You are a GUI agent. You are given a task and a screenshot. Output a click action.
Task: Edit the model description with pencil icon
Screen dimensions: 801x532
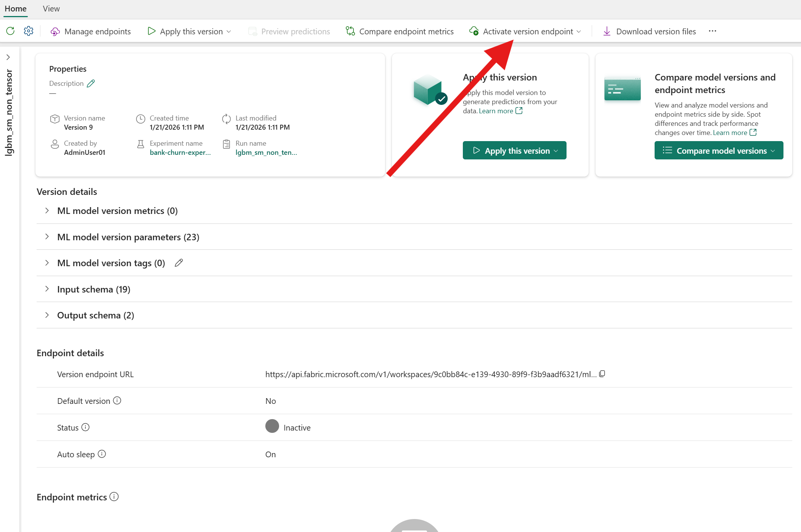tap(91, 83)
